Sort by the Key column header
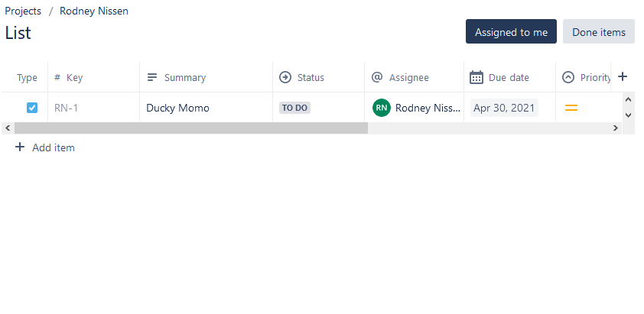Image resolution: width=644 pixels, height=314 pixels. (74, 77)
